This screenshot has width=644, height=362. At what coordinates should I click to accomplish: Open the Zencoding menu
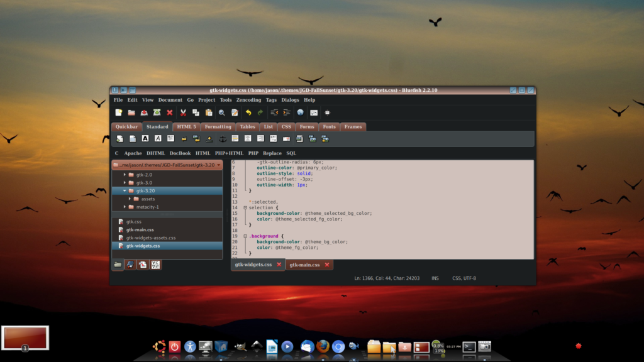pyautogui.click(x=248, y=100)
